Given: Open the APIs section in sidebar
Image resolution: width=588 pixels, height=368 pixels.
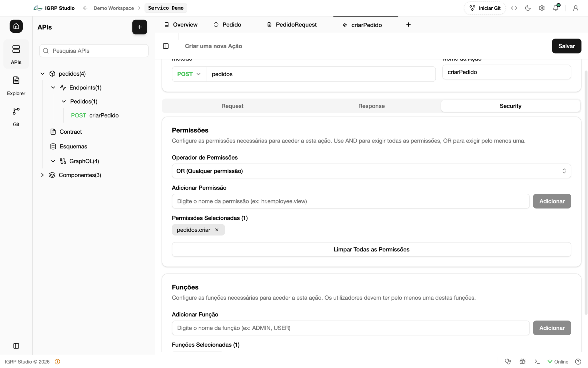Looking at the screenshot, I should click(x=16, y=54).
